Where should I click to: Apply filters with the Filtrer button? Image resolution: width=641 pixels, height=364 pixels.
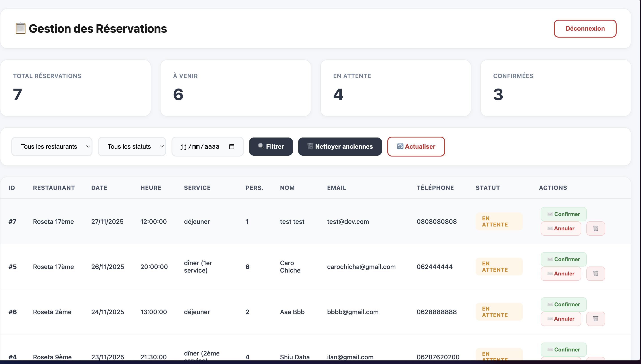click(x=271, y=146)
